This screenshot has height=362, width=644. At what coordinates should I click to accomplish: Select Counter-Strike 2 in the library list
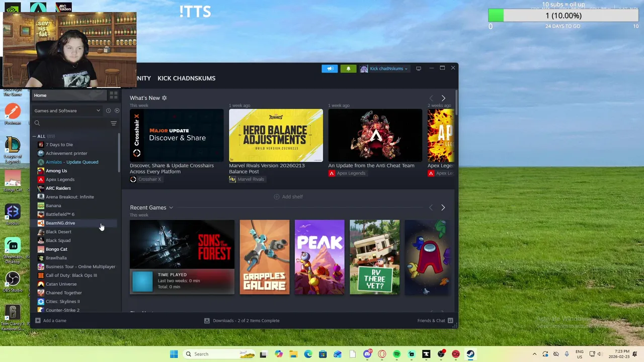click(62, 310)
